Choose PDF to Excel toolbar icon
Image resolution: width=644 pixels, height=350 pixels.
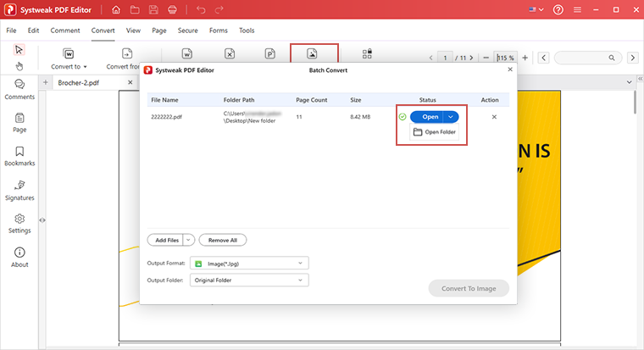(230, 54)
